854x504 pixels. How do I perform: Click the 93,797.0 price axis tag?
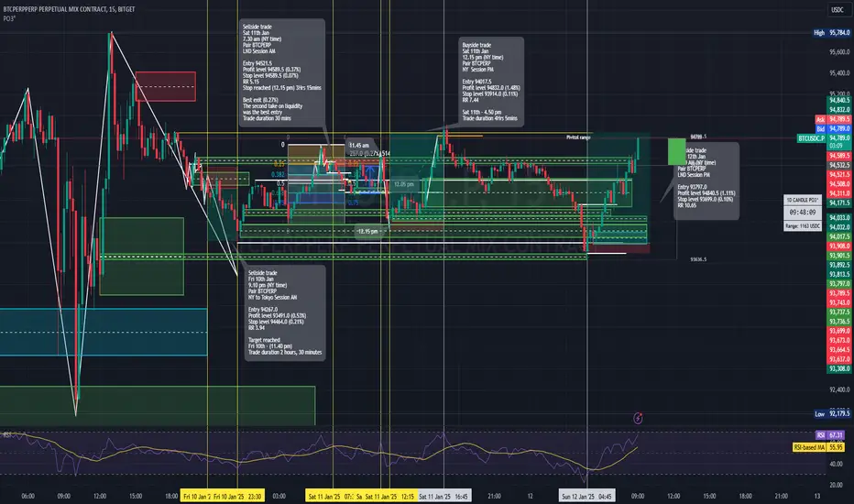click(839, 284)
